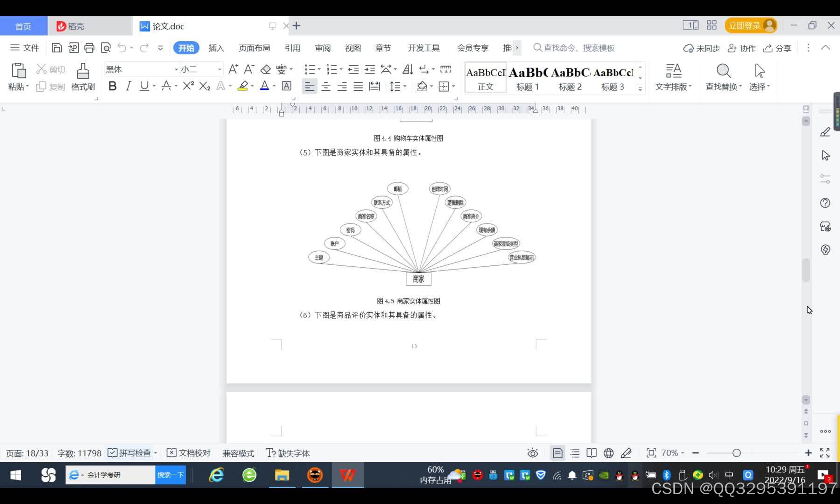Expand bullet list dropdown arrow
Viewport: 840px width, 504px height.
coord(319,70)
